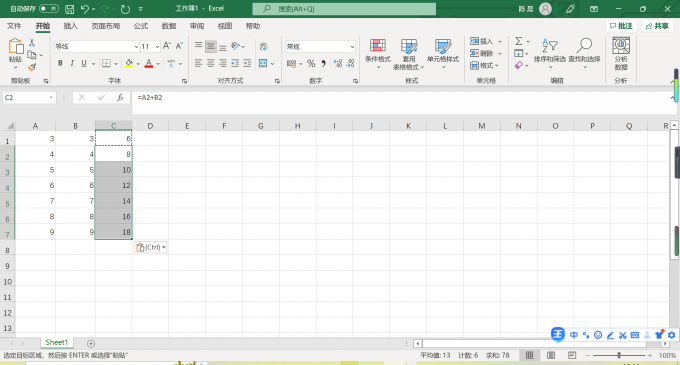The image size is (680, 365).
Task: Open the font size dropdown
Action: (157, 46)
